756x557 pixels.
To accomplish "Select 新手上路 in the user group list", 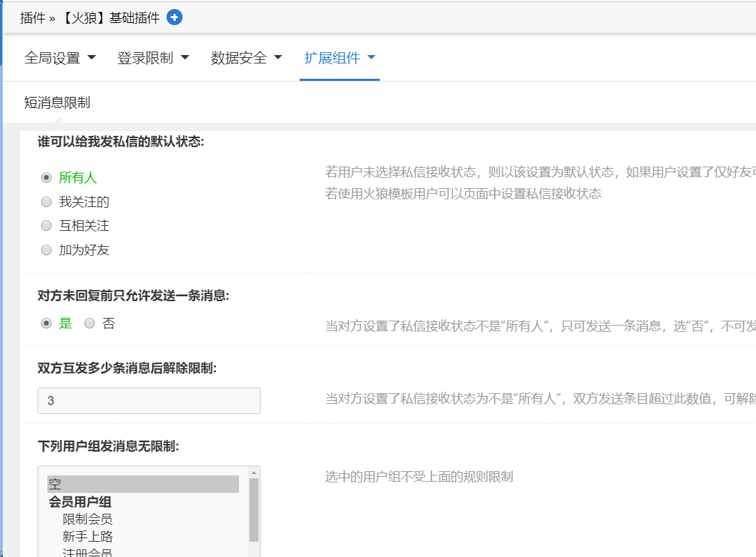I will click(87, 537).
